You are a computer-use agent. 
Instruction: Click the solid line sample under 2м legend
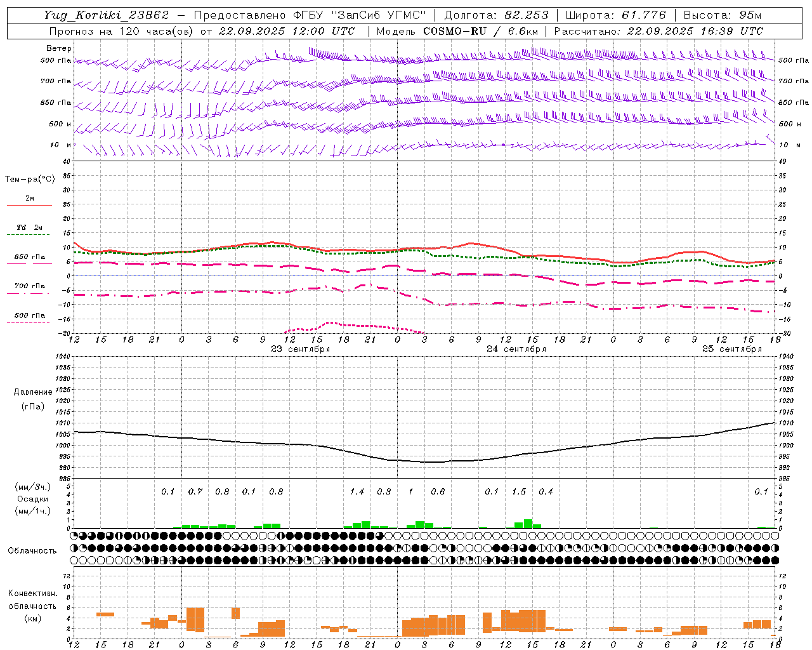point(30,205)
